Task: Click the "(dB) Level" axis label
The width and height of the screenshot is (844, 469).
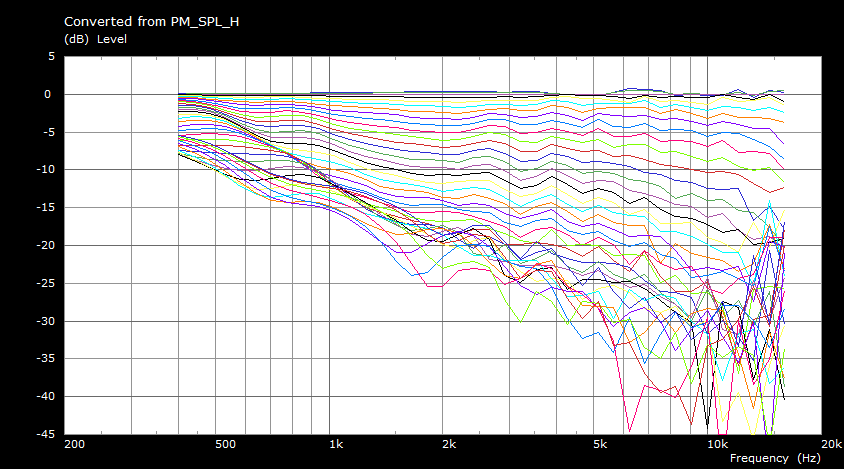Action: [95, 39]
